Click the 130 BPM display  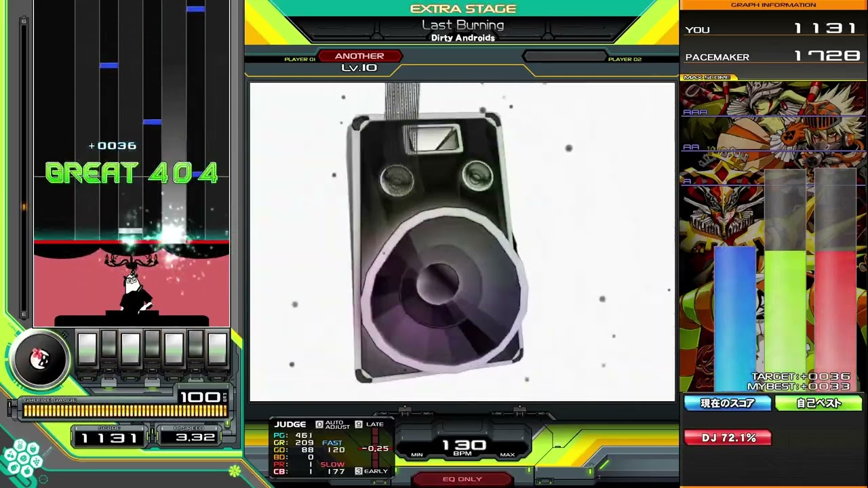coord(463,447)
